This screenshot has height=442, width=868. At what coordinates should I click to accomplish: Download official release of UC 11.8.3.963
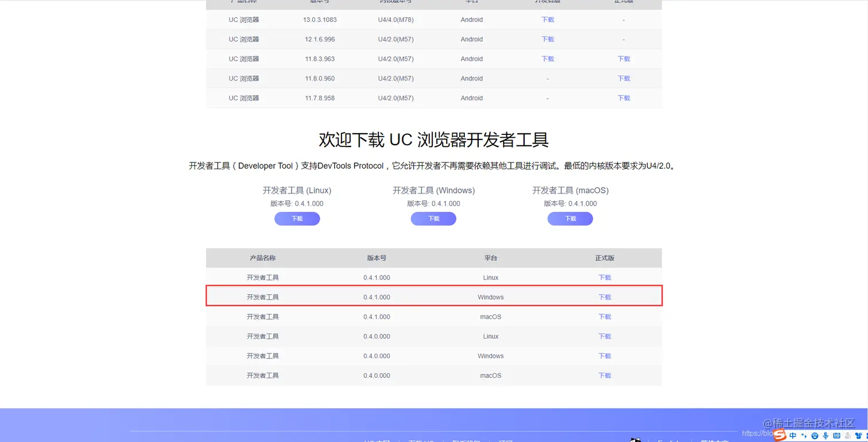pos(623,59)
